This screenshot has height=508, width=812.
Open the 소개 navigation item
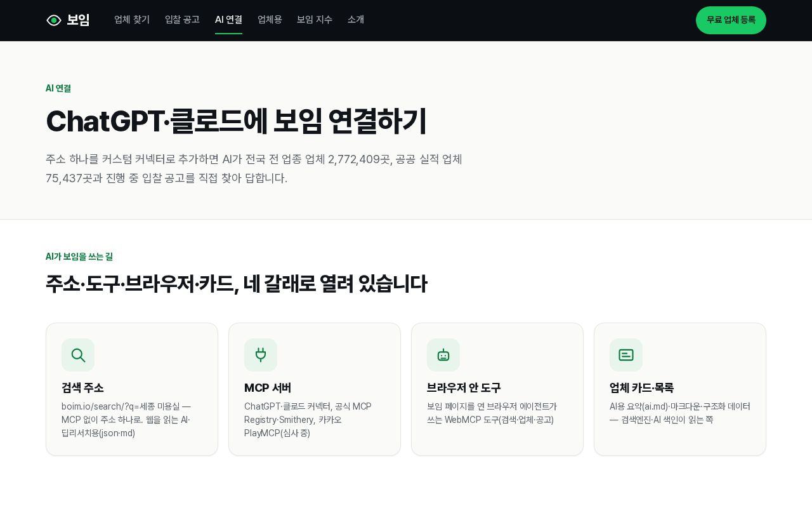pos(356,20)
